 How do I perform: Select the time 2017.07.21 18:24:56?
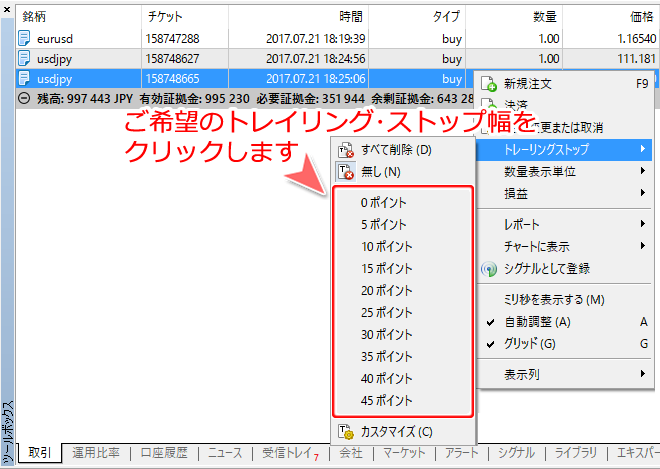tap(316, 59)
